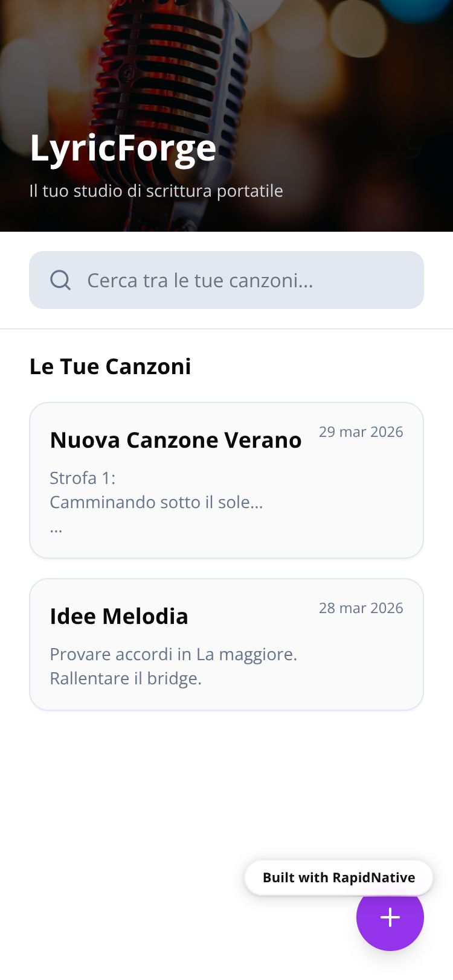Open the "Idee Melodia" song title

coord(119,616)
